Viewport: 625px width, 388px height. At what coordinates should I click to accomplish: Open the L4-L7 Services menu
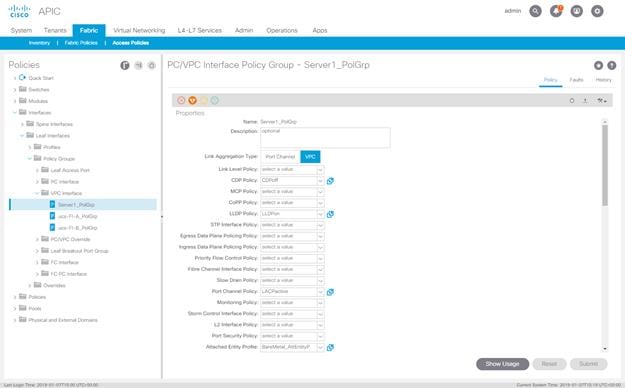[x=199, y=30]
